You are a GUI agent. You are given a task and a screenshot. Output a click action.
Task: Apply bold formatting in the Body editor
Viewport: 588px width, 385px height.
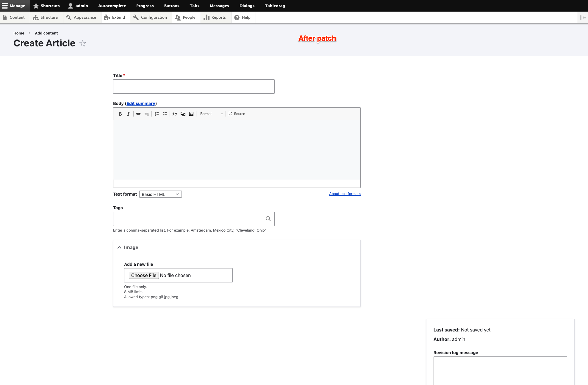(x=120, y=114)
